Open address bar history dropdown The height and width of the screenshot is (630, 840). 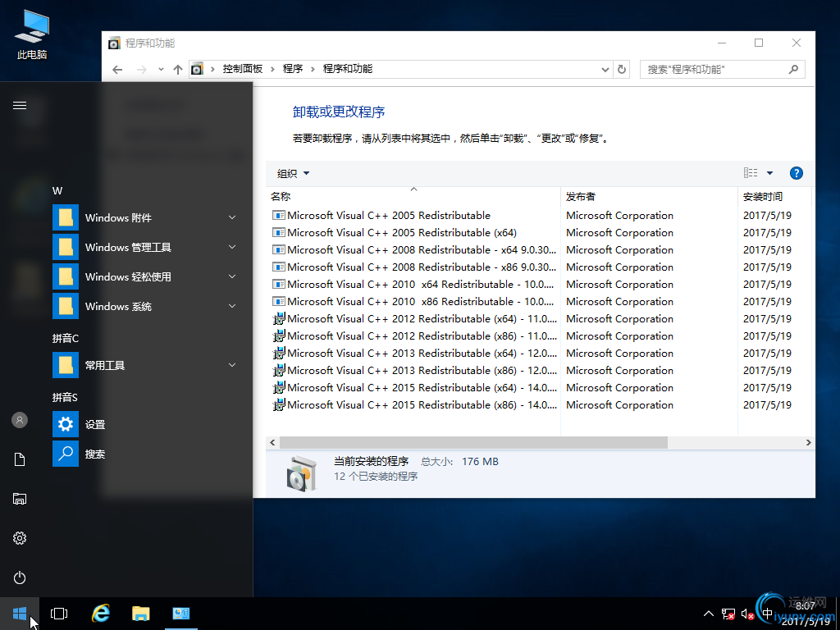pos(605,70)
